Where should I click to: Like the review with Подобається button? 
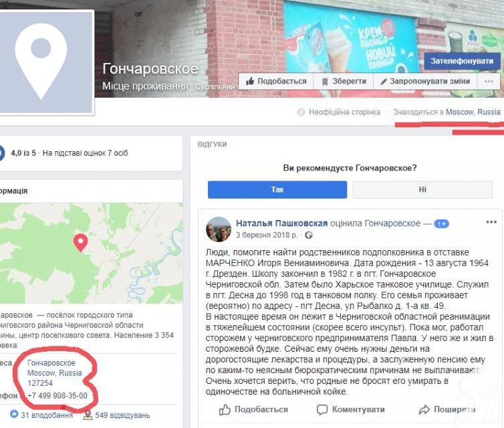coord(253,410)
